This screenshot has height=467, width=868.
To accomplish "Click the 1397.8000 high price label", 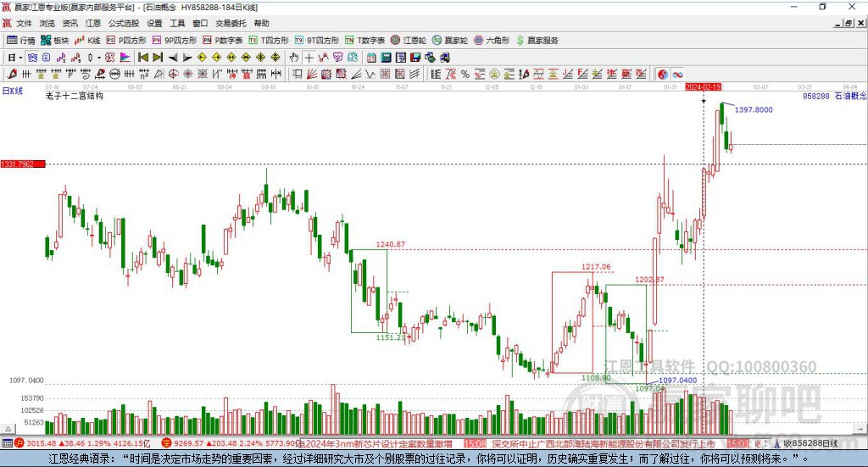I will click(x=754, y=109).
